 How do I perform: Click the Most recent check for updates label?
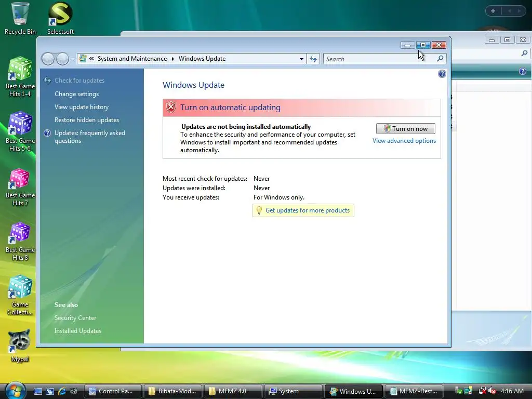point(205,179)
